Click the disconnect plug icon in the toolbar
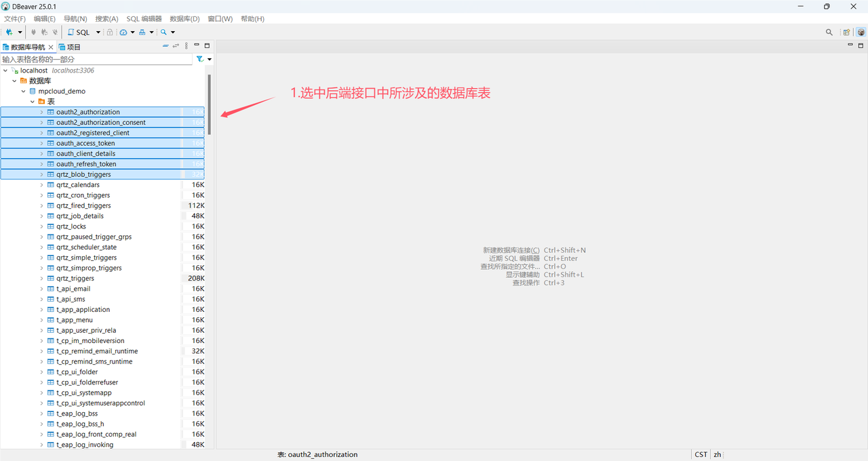 [54, 32]
